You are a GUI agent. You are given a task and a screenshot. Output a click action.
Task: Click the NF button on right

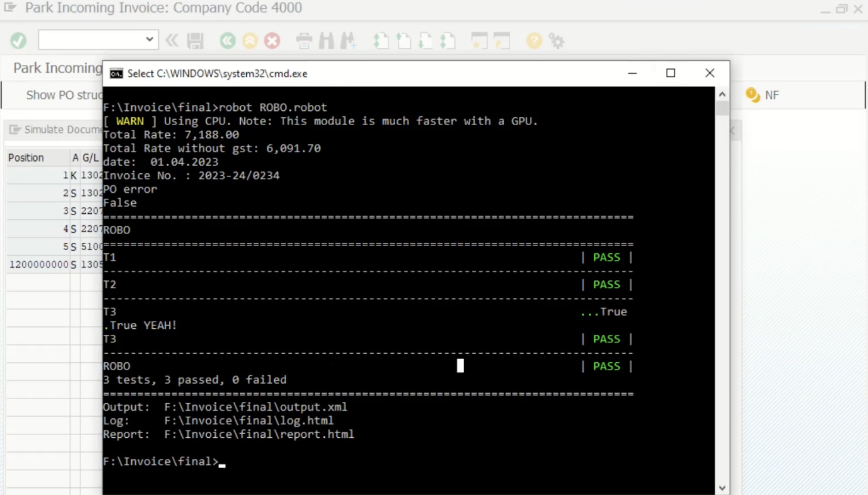(763, 95)
